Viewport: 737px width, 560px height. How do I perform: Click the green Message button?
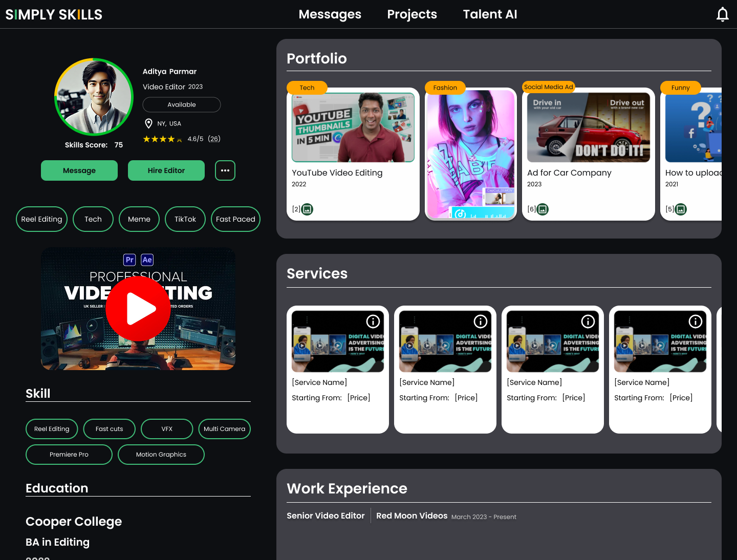tap(79, 170)
